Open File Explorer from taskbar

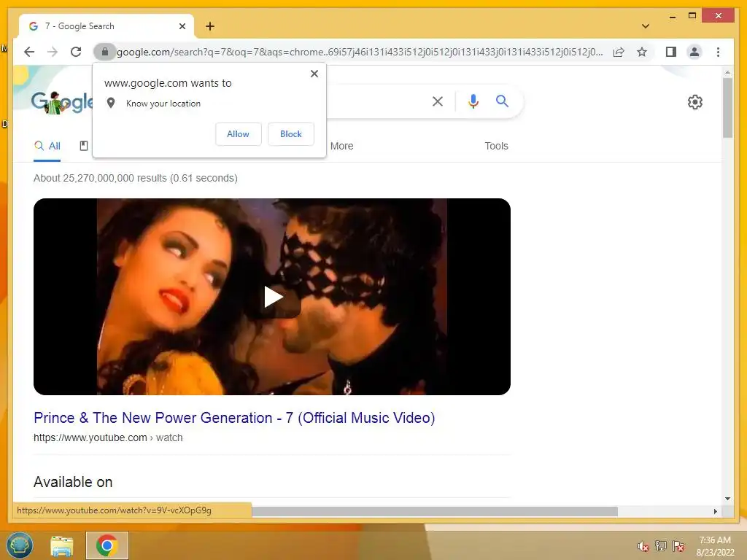pos(62,545)
